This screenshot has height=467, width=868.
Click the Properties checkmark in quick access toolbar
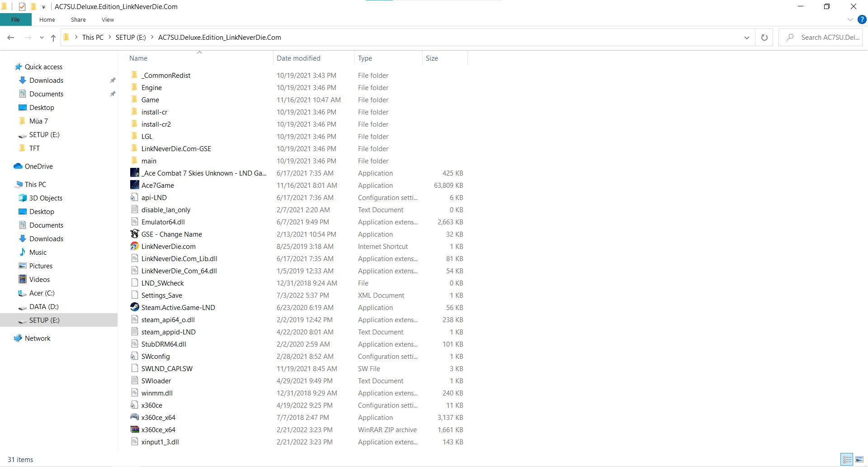[x=22, y=7]
